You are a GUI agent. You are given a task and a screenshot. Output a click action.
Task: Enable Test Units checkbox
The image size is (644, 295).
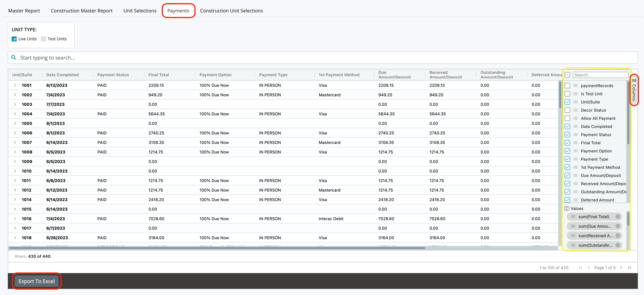pos(43,39)
